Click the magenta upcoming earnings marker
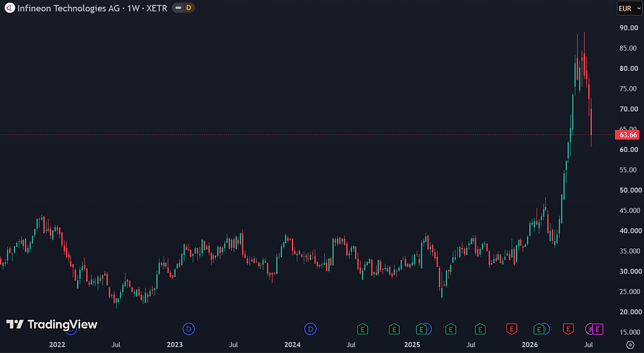Viewport: 644px width, 353px height. pyautogui.click(x=597, y=329)
